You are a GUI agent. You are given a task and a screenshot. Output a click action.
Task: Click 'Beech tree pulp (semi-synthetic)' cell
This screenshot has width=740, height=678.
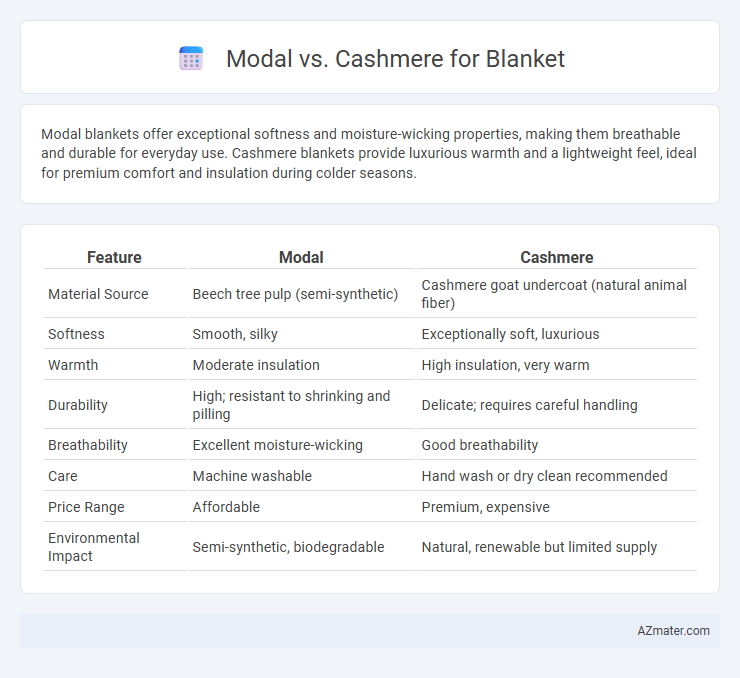(x=295, y=294)
